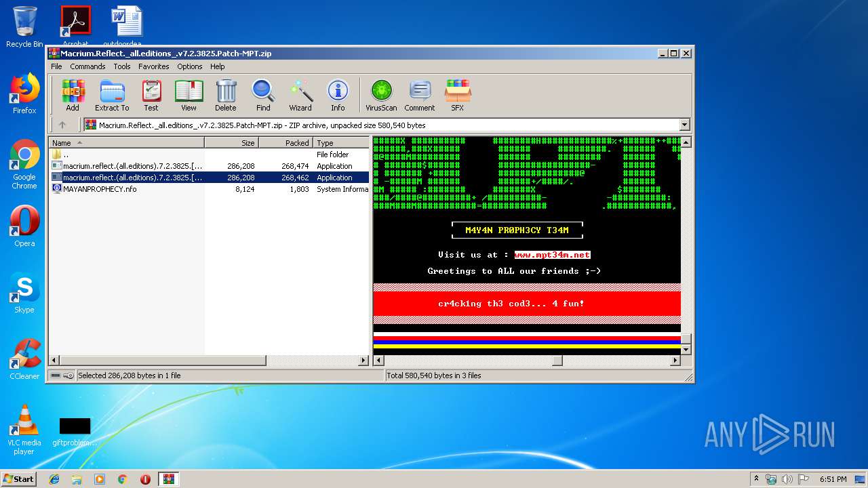The image size is (868, 488).
Task: Click the Info toolbar icon
Action: point(338,95)
